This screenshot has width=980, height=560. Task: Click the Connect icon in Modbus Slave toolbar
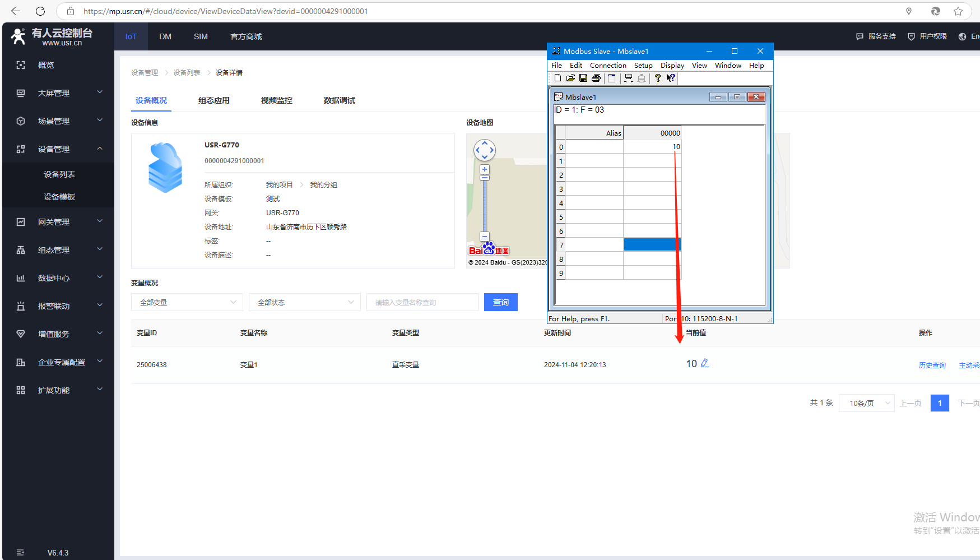628,78
